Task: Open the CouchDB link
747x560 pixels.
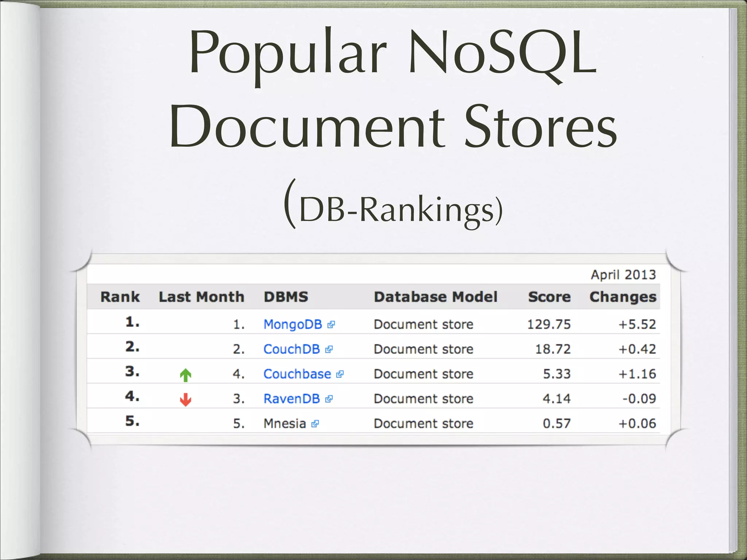Action: (291, 349)
